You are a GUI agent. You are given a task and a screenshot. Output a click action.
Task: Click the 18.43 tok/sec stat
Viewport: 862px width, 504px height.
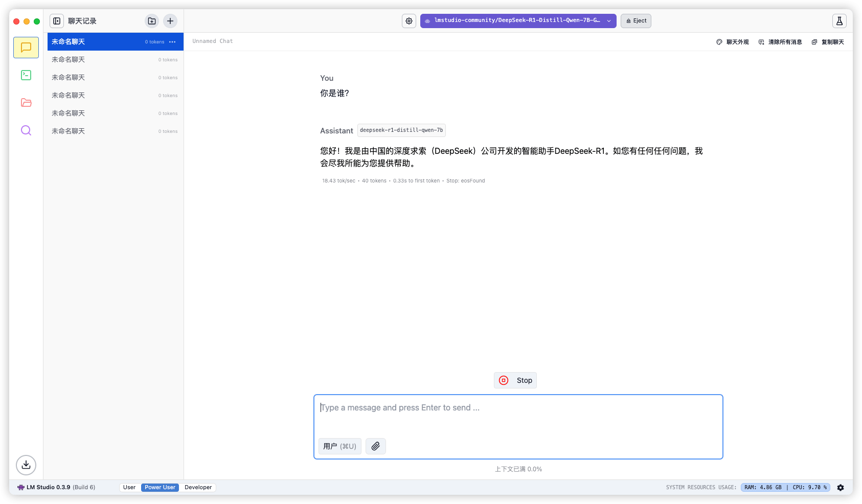tap(338, 181)
